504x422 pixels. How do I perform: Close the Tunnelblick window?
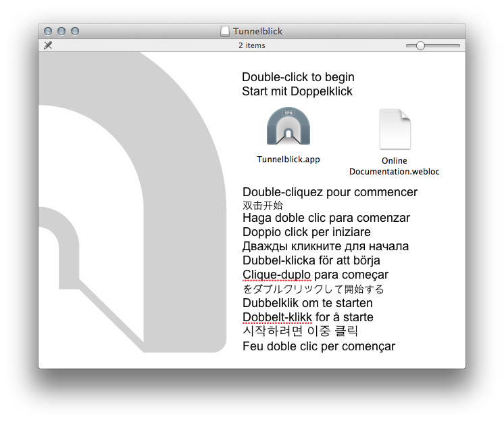[x=48, y=31]
